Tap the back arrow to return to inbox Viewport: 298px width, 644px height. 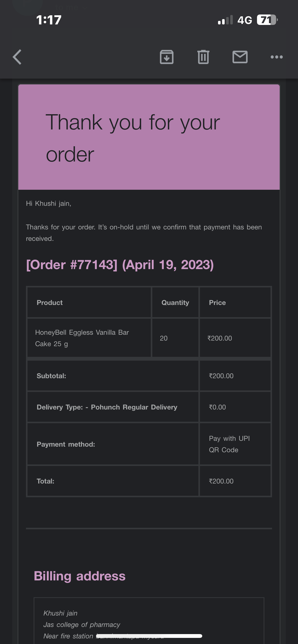point(17,57)
